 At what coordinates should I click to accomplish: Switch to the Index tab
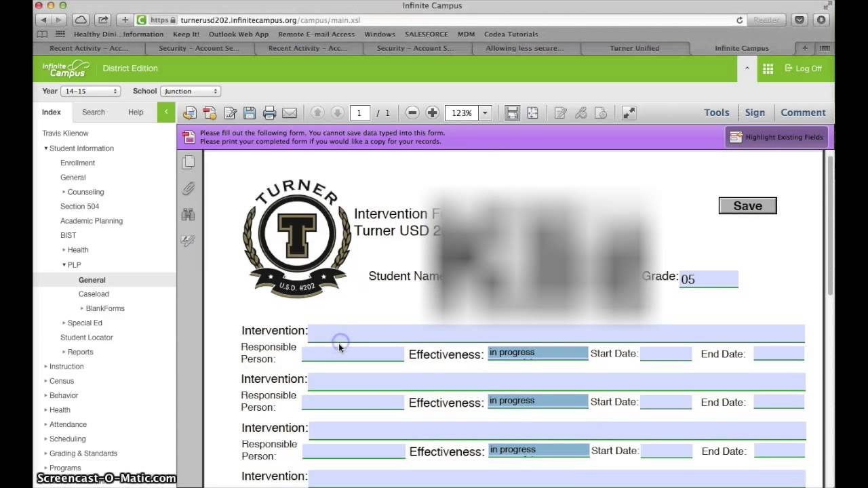point(52,112)
